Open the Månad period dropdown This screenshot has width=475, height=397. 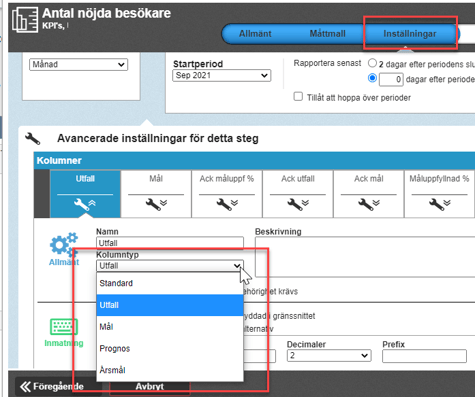pos(78,64)
